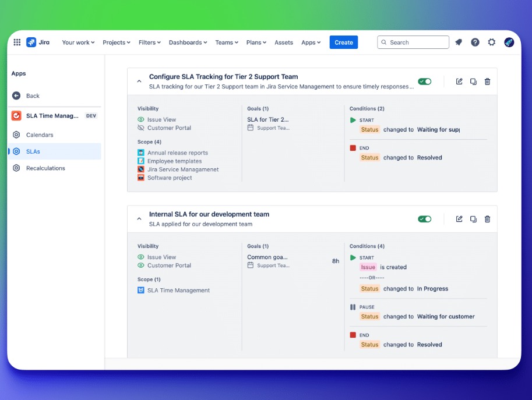The height and width of the screenshot is (400, 532).
Task: Expand the Dashboards dropdown
Action: pos(188,43)
